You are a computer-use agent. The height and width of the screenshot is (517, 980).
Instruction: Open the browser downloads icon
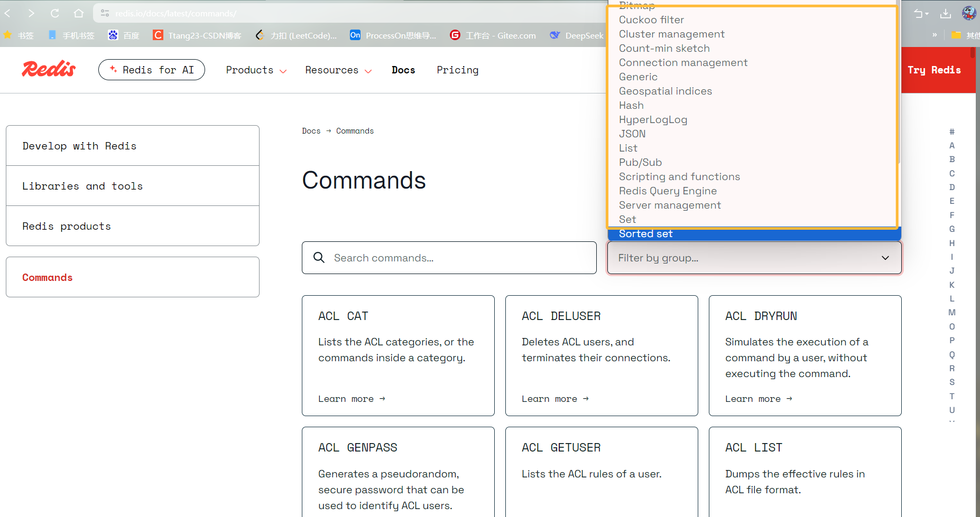click(946, 13)
